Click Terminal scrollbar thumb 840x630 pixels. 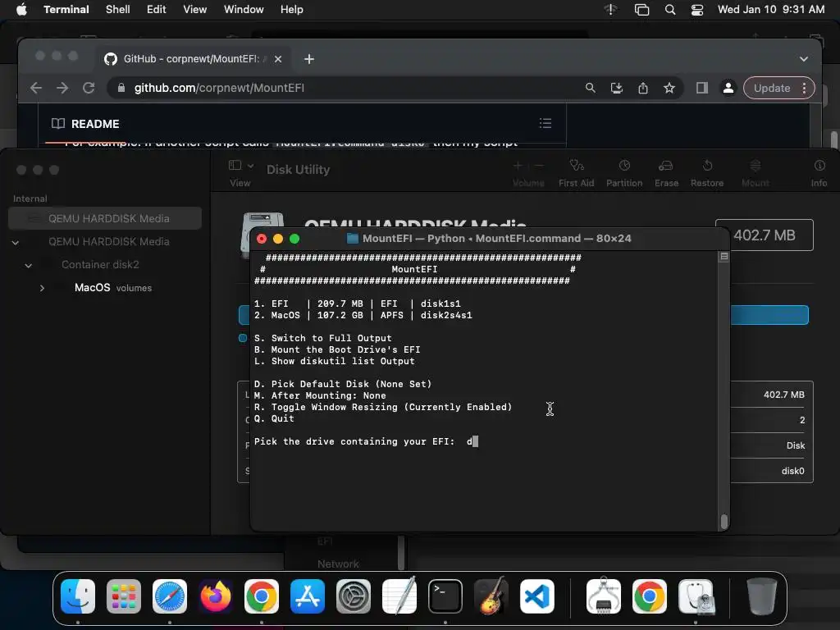click(724, 521)
